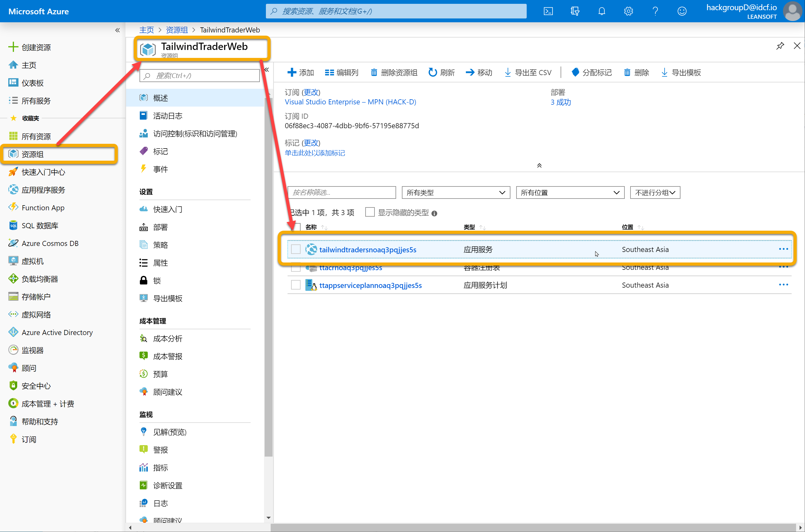Open 存储帐户 in the sidebar
The image size is (805, 532).
30,297
